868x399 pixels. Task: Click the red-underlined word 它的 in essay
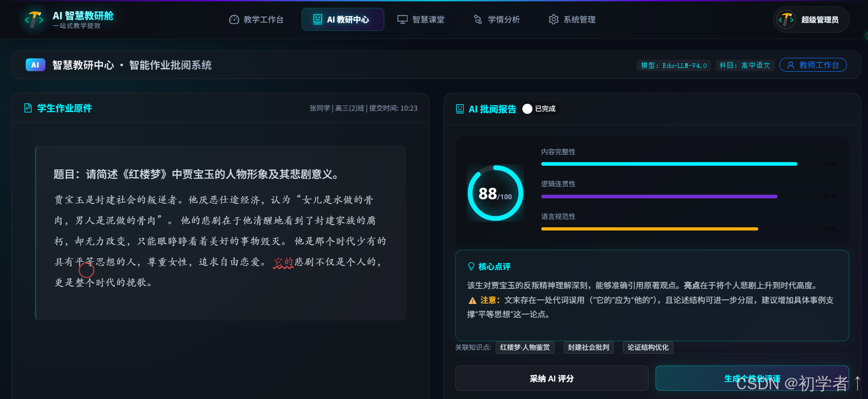283,262
